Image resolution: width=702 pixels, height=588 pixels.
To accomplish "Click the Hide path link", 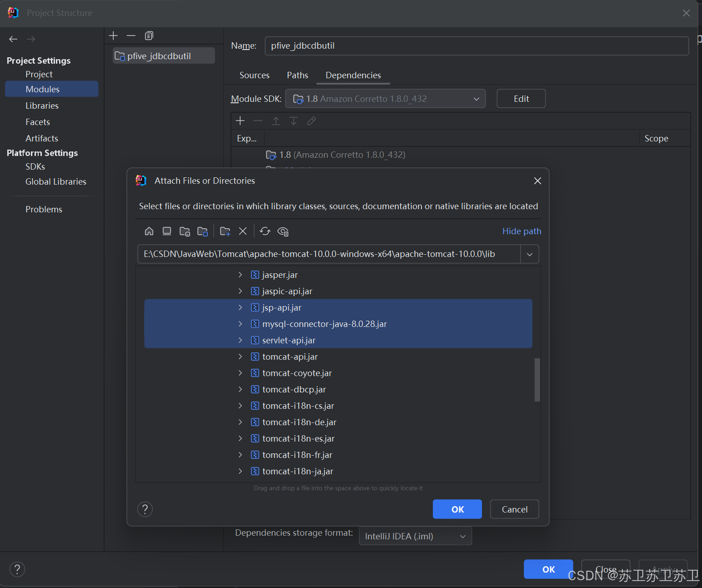I will click(521, 231).
